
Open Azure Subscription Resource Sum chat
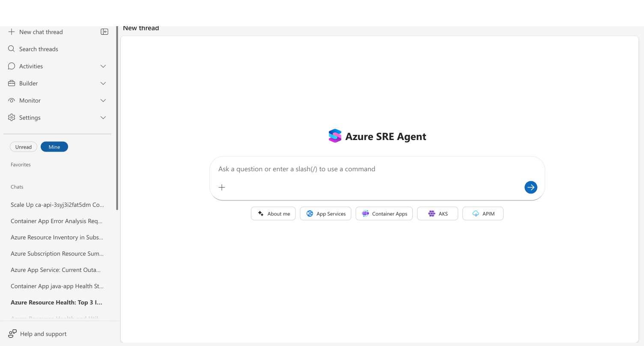57,254
